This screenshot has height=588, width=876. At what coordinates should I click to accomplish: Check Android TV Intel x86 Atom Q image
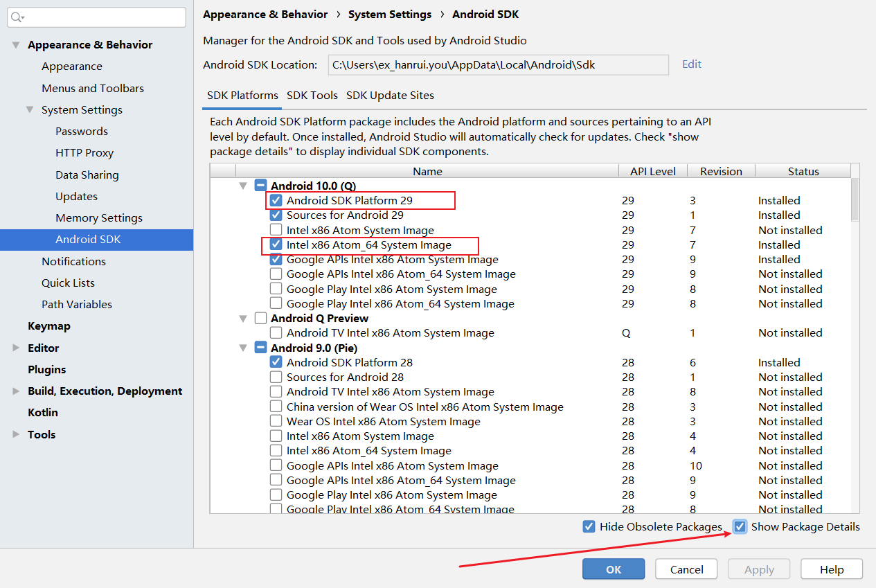pos(276,332)
